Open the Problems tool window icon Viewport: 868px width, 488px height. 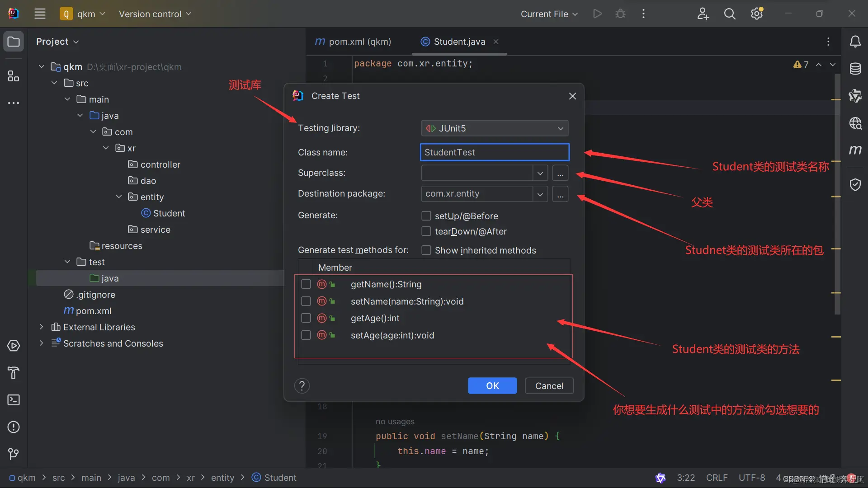pos(14,427)
